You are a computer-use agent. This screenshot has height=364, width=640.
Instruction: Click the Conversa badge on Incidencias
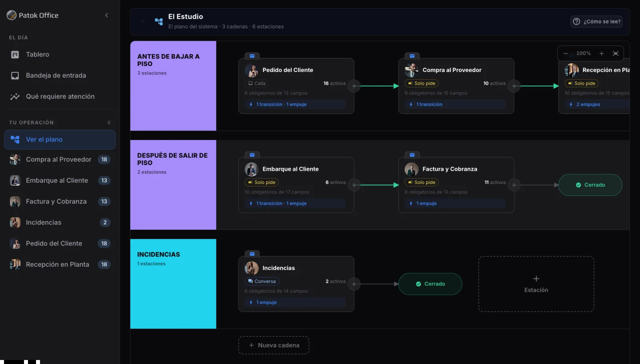[262, 281]
